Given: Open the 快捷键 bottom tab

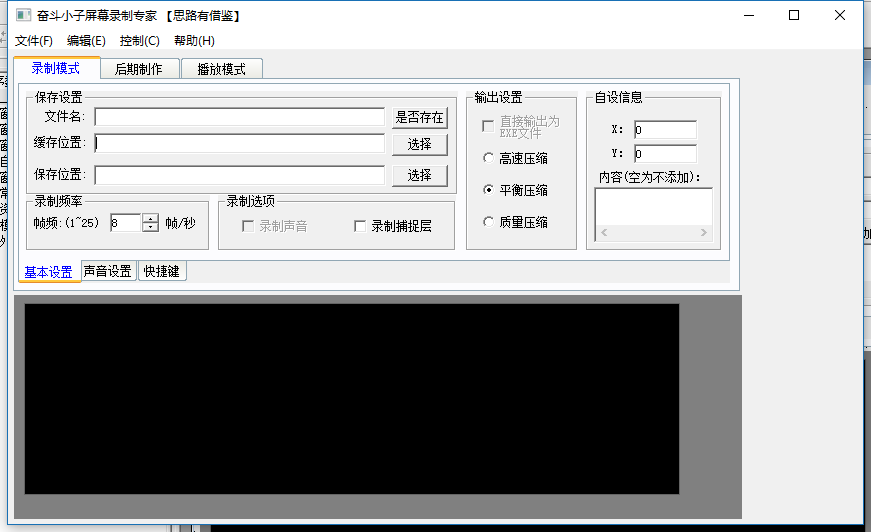Looking at the screenshot, I should point(162,271).
